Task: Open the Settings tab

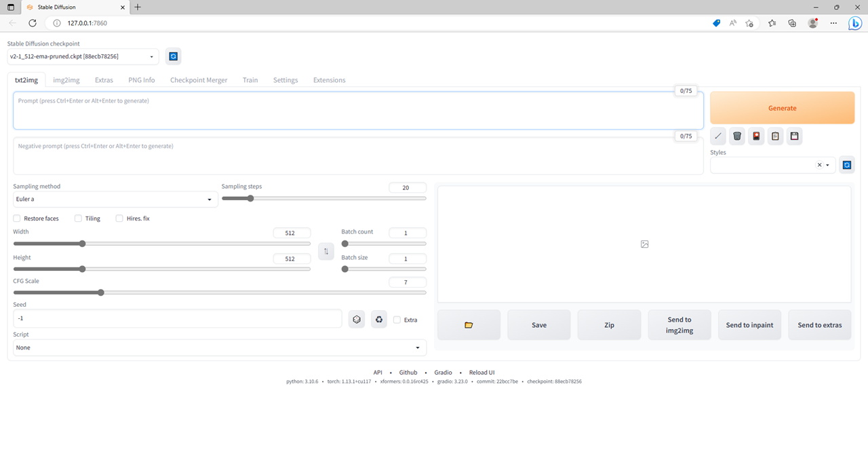Action: 285,80
